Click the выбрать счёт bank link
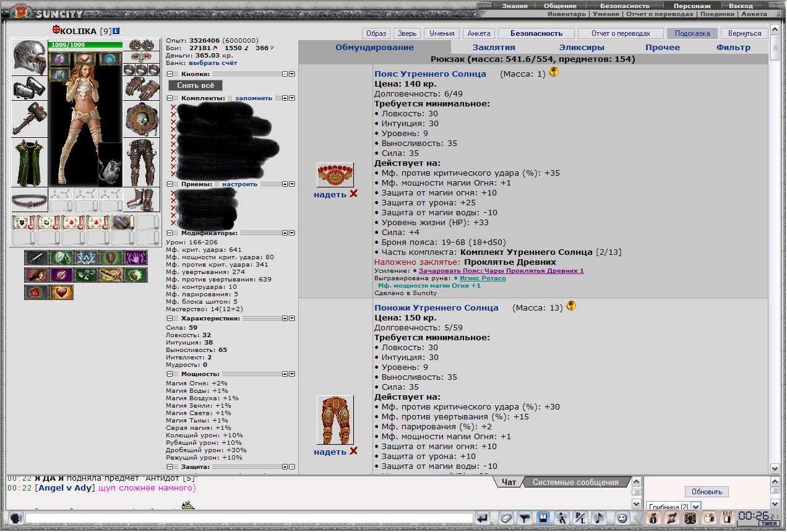 213,63
